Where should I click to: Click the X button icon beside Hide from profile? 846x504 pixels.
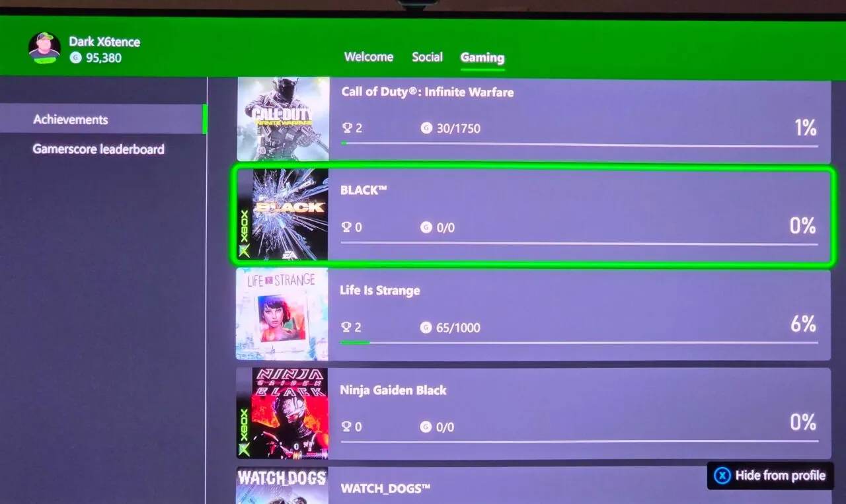click(x=722, y=476)
